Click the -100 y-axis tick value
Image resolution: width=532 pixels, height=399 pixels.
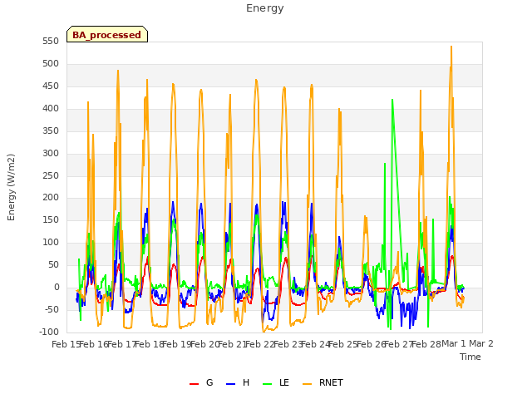(49, 332)
